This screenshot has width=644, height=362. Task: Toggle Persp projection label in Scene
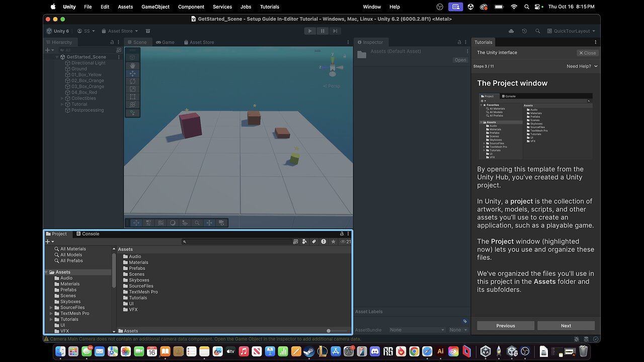click(x=332, y=86)
